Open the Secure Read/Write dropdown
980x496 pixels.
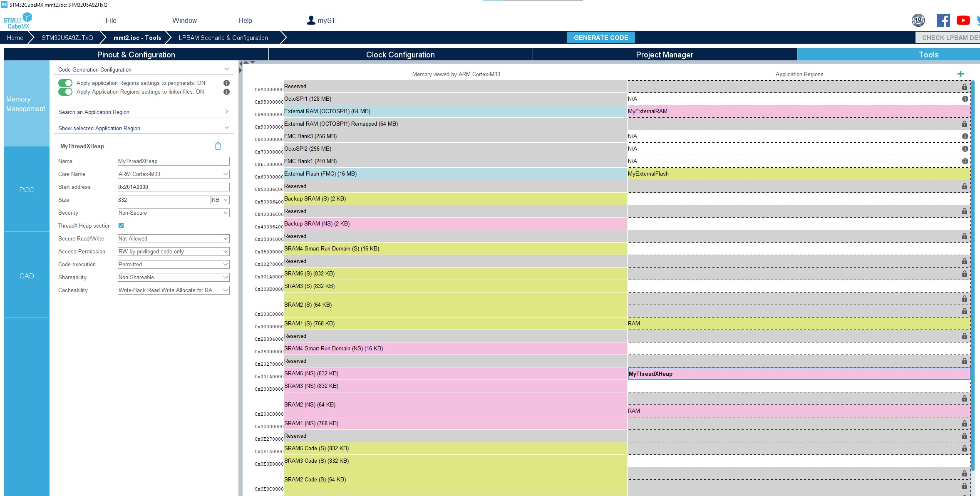[174, 238]
